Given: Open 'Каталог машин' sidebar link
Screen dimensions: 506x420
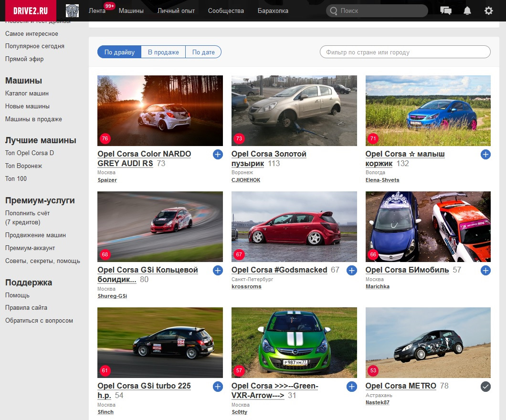Looking at the screenshot, I should click(x=27, y=94).
